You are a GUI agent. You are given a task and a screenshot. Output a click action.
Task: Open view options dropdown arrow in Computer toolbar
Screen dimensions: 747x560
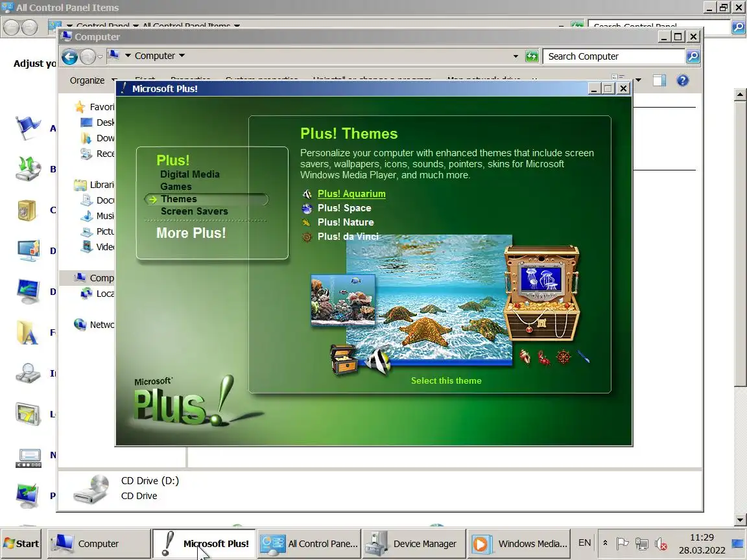638,80
